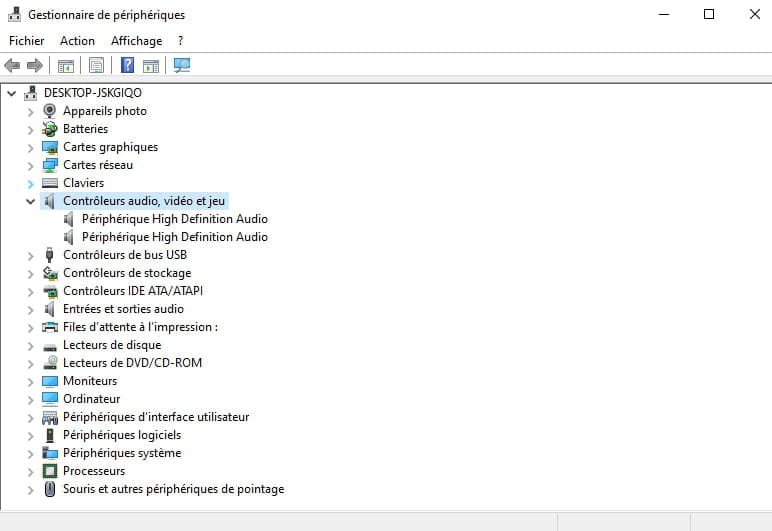This screenshot has width=772, height=531.
Task: Expand the Moniteurs category
Action: pyautogui.click(x=31, y=382)
